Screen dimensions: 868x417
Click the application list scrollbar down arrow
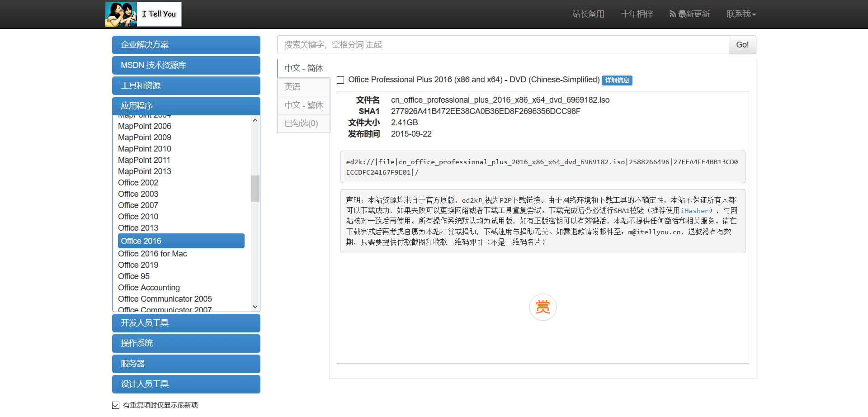point(255,307)
